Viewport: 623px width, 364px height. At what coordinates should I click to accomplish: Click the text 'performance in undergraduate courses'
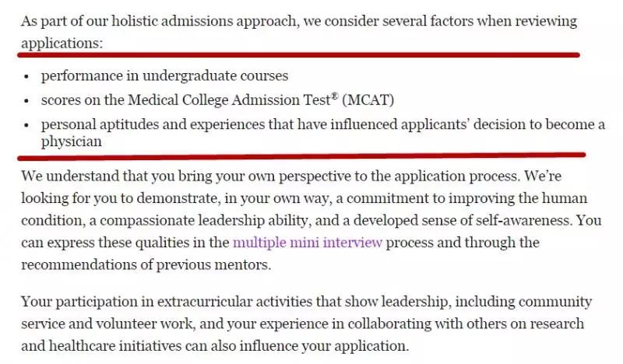[165, 75]
